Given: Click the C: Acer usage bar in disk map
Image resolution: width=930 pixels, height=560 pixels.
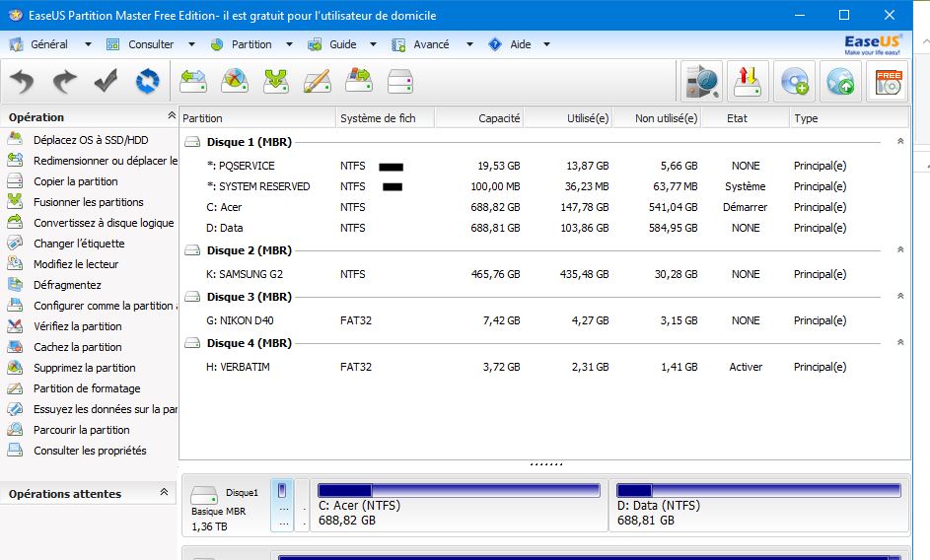Looking at the screenshot, I should (x=459, y=490).
